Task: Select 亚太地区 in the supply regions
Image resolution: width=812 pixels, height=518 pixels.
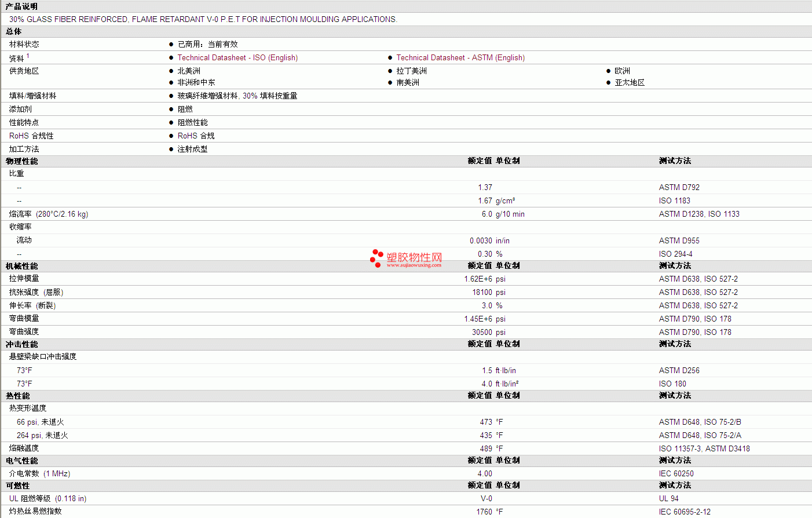Action: pos(630,82)
